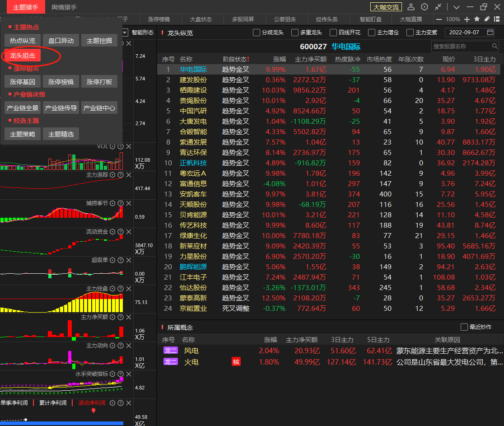The image size is (504, 426).
Task: Close the VOL indicator panel
Action: tap(129, 147)
